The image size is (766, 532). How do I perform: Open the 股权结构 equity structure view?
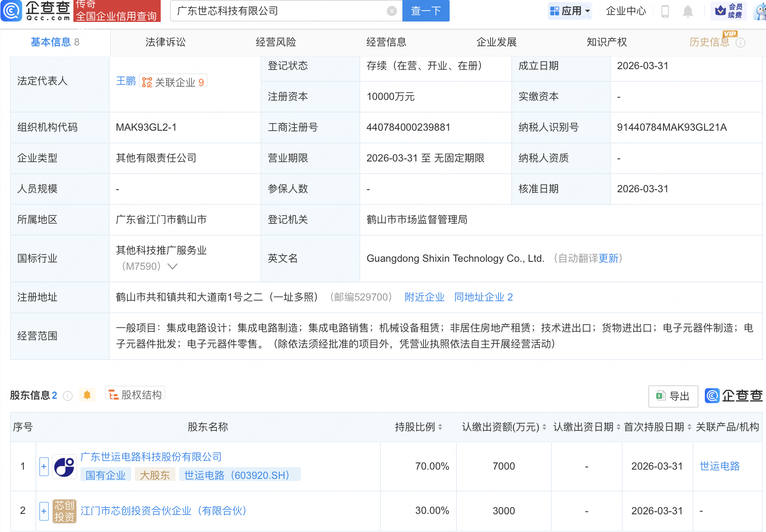pos(135,395)
